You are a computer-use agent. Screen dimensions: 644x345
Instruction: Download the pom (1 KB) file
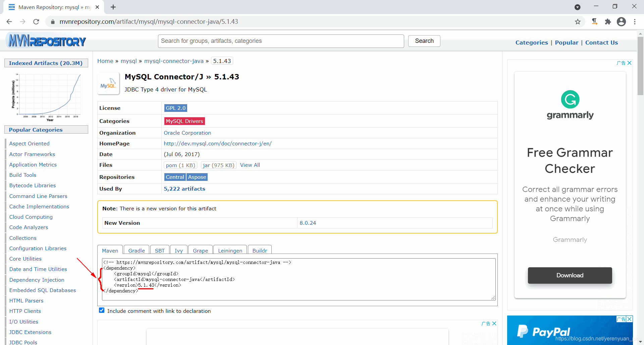[180, 165]
